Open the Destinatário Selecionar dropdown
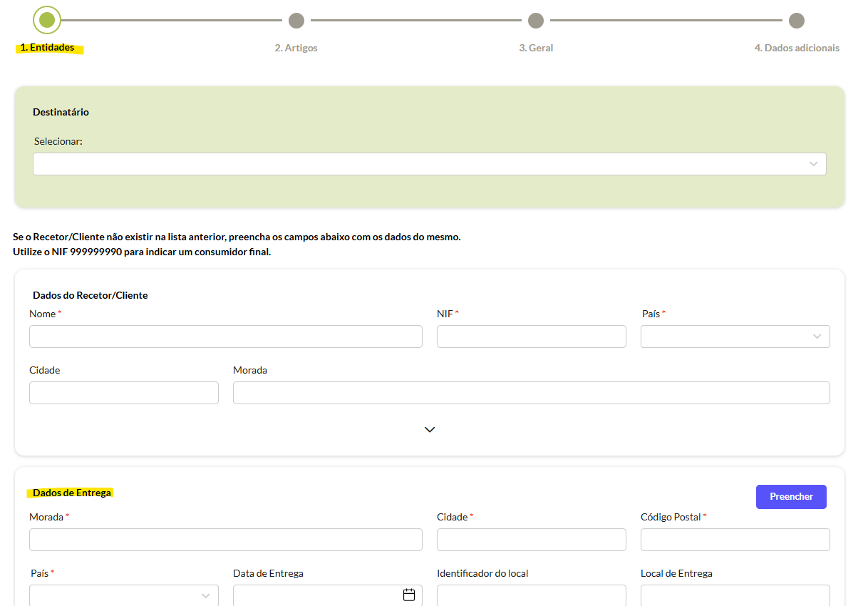 pos(429,164)
